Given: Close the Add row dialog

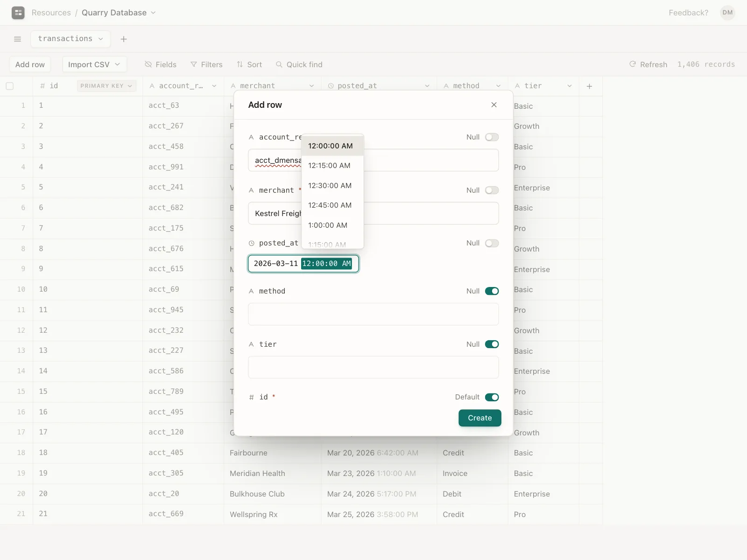Looking at the screenshot, I should coord(494,105).
